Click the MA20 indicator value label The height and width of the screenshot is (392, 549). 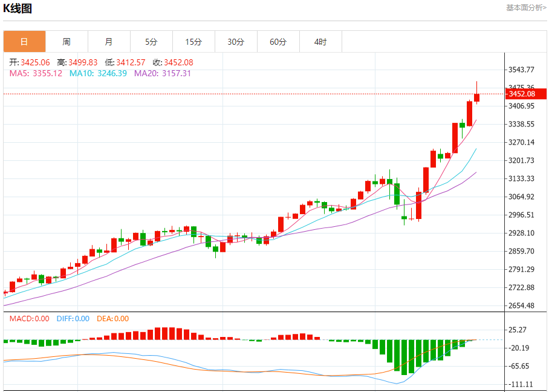163,73
